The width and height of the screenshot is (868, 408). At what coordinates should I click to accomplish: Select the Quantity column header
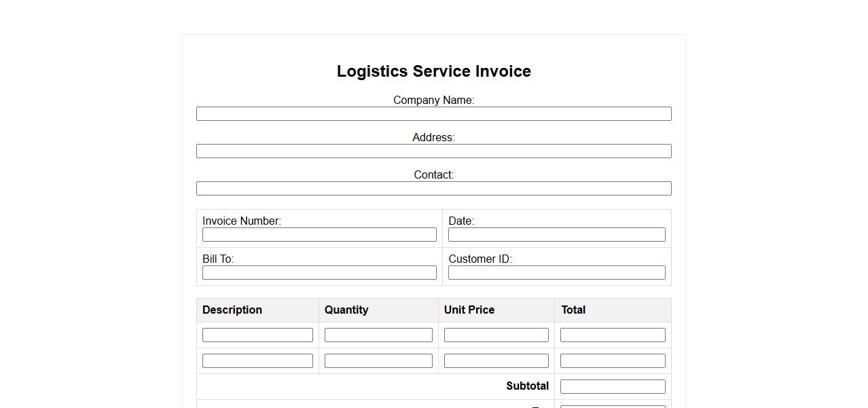tap(346, 310)
